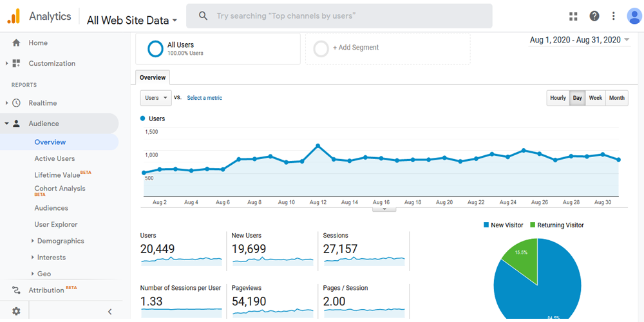Screen dimensions: 644x322
Task: Open Active Users report
Action: (55, 158)
